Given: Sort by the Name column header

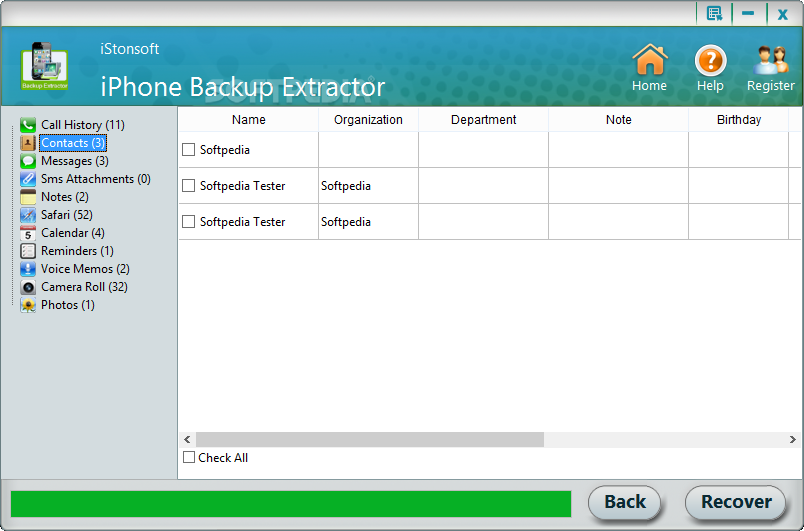Looking at the screenshot, I should [249, 119].
